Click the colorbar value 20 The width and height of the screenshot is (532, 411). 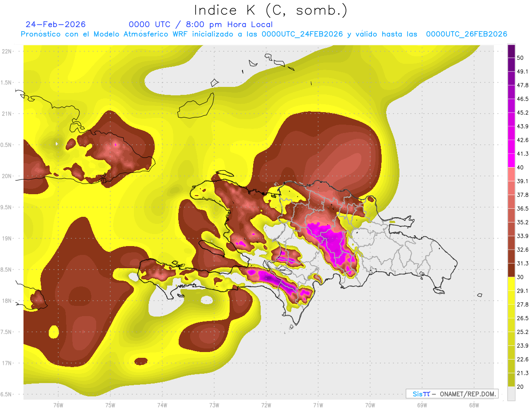pos(521,387)
